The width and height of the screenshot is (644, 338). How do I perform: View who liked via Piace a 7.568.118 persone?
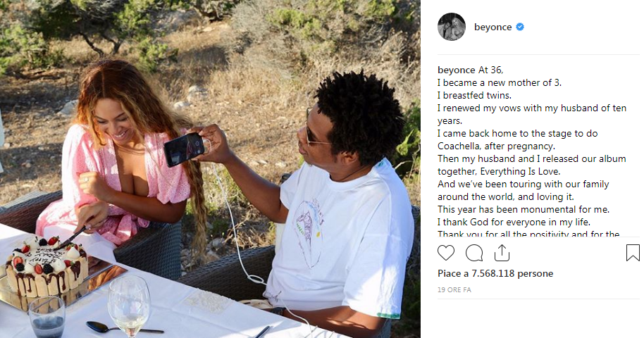coord(495,273)
